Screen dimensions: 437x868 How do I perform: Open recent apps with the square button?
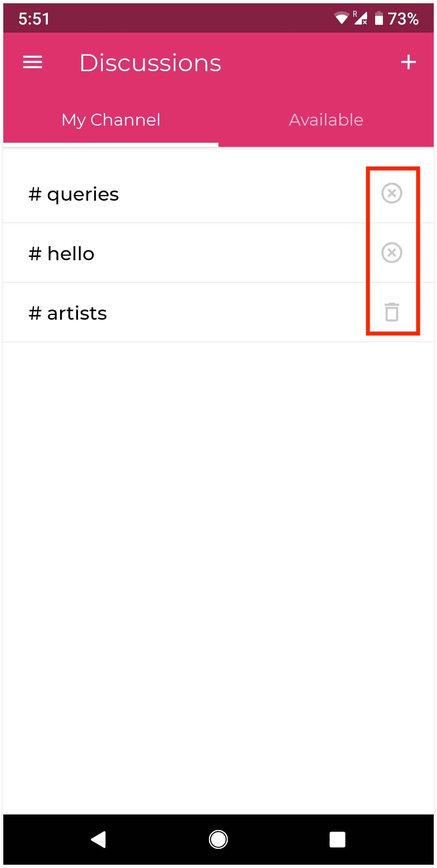click(x=337, y=839)
